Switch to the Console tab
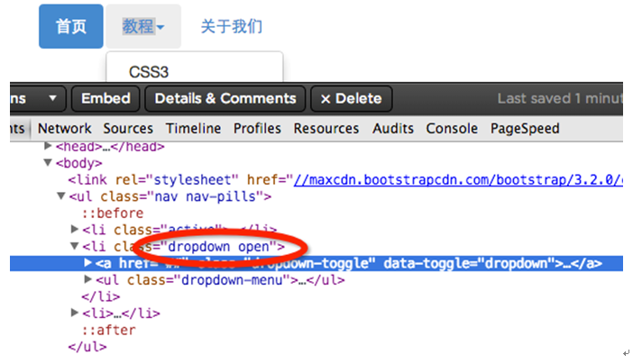This screenshot has height=364, width=642. pyautogui.click(x=452, y=129)
